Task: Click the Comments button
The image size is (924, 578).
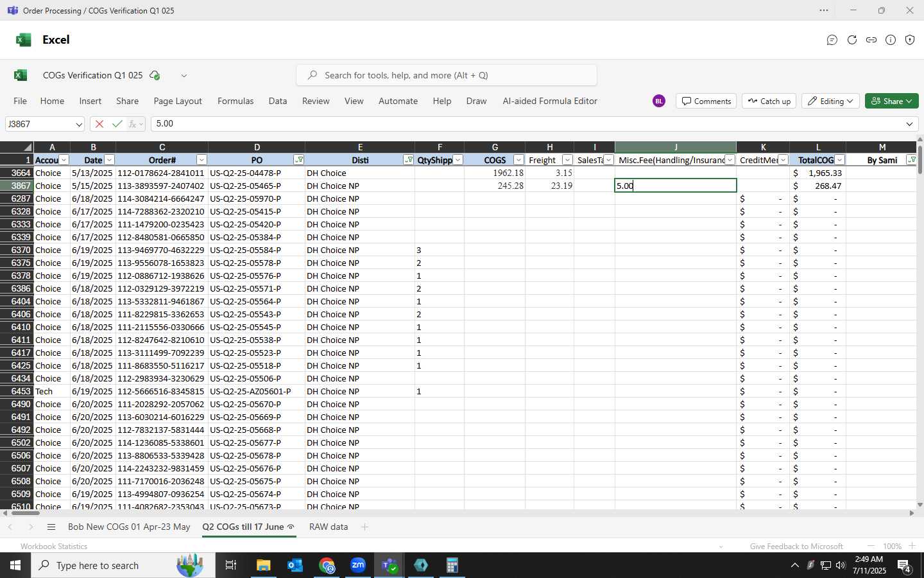Action: (x=706, y=101)
